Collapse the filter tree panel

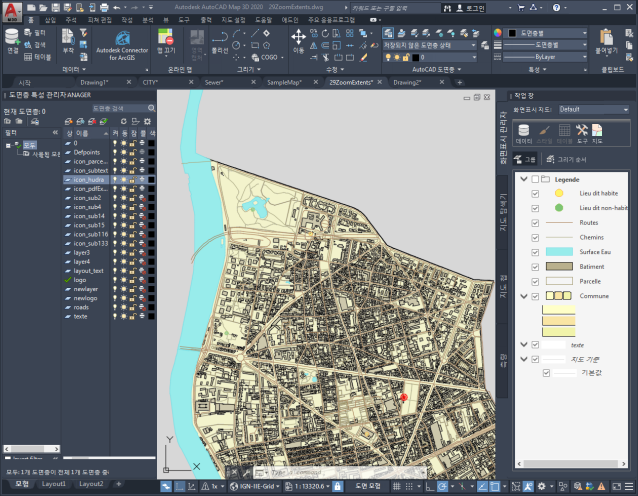(x=54, y=131)
